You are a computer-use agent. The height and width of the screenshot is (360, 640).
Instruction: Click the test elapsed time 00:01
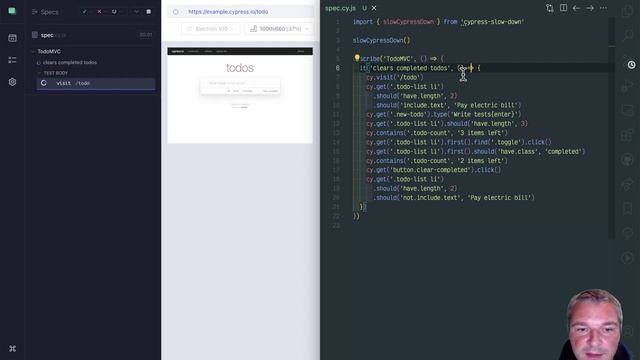point(146,35)
